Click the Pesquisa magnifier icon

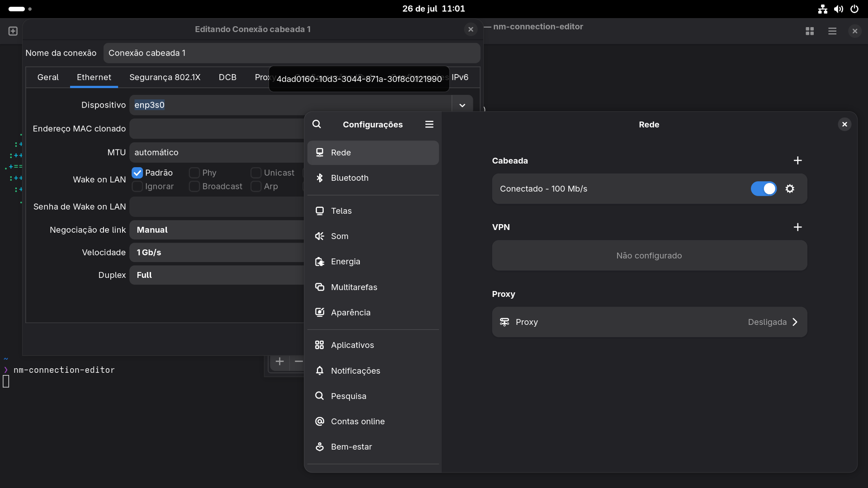pos(320,396)
